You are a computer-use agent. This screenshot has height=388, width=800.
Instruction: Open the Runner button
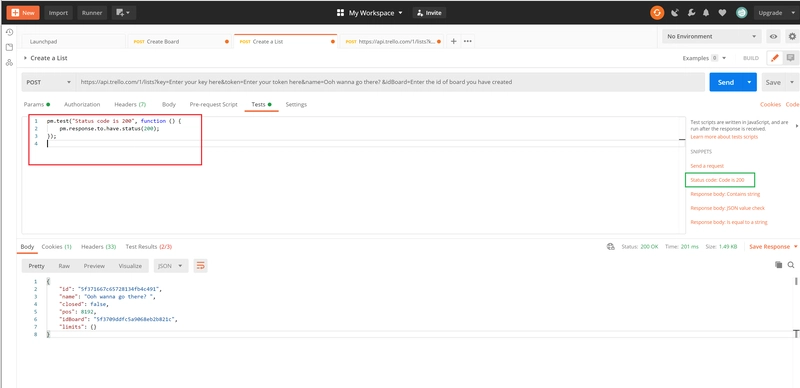92,13
